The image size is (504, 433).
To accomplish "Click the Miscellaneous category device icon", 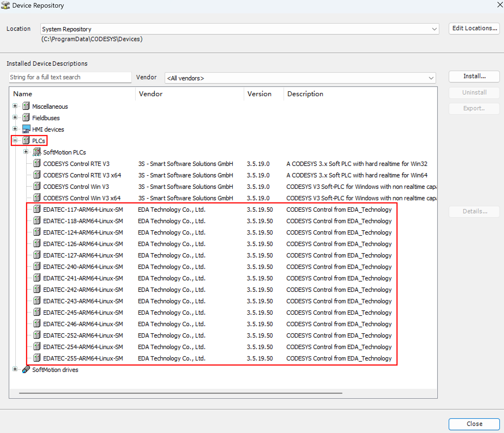I will tap(26, 106).
